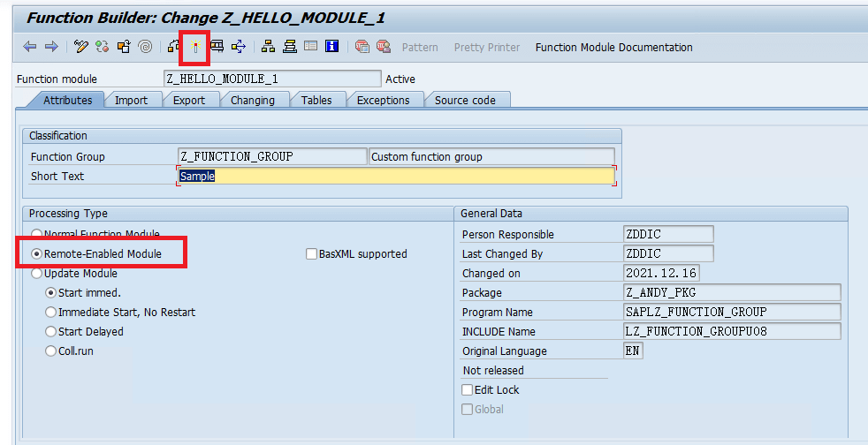The width and height of the screenshot is (868, 445).
Task: Check the Edit Lock checkbox
Action: pyautogui.click(x=468, y=390)
